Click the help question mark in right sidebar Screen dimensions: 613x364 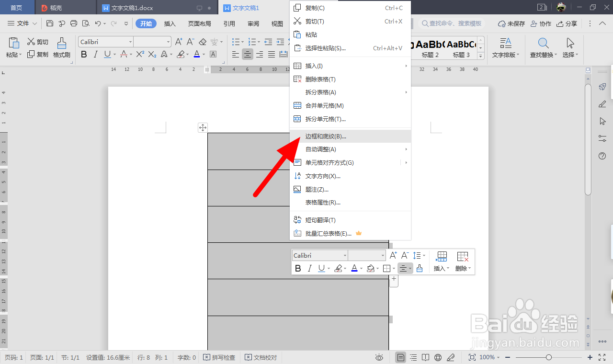click(603, 156)
